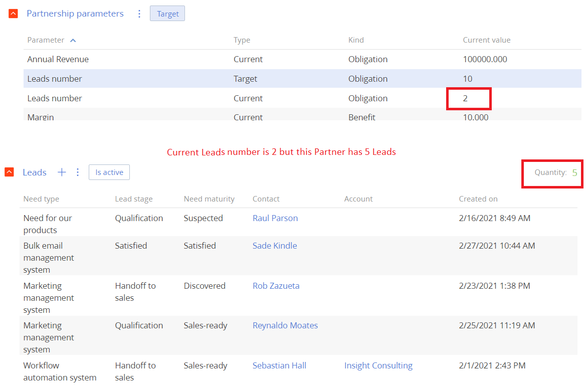Click the Need maturity column header
This screenshot has height=387, width=588.
[x=209, y=199]
